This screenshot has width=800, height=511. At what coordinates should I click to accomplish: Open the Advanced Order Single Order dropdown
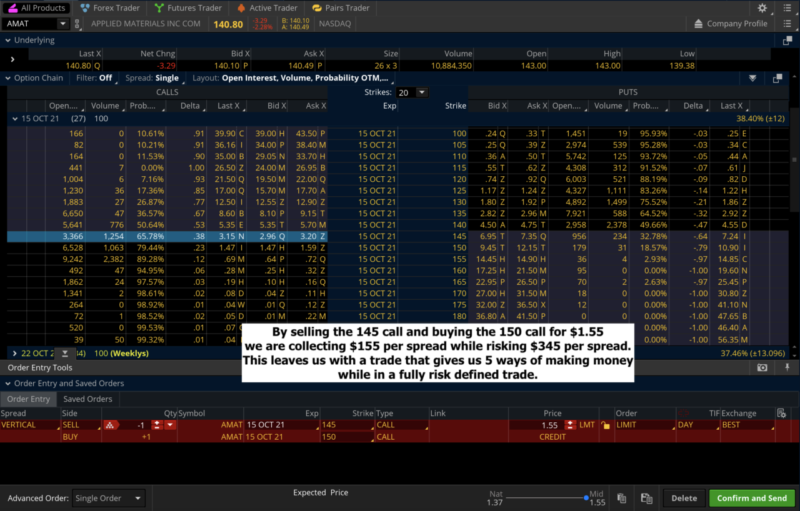(x=108, y=498)
